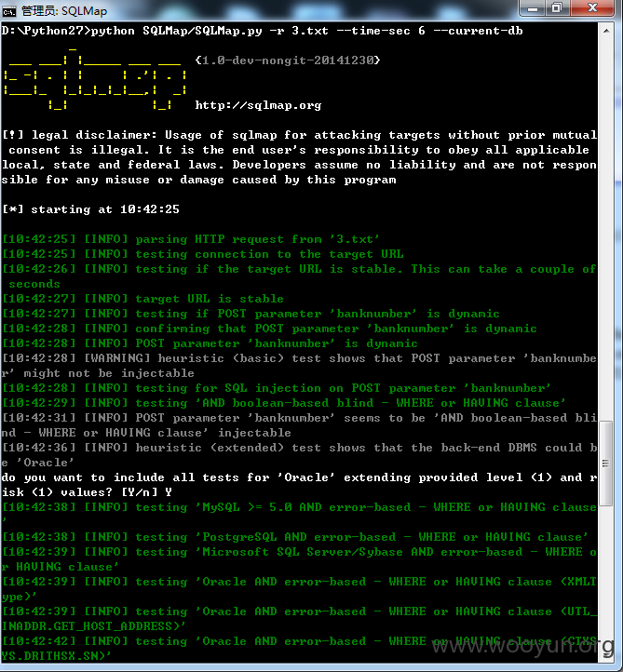The height and width of the screenshot is (672, 623).
Task: Click the '[*] starting at 10:42:25' line
Action: (x=90, y=209)
